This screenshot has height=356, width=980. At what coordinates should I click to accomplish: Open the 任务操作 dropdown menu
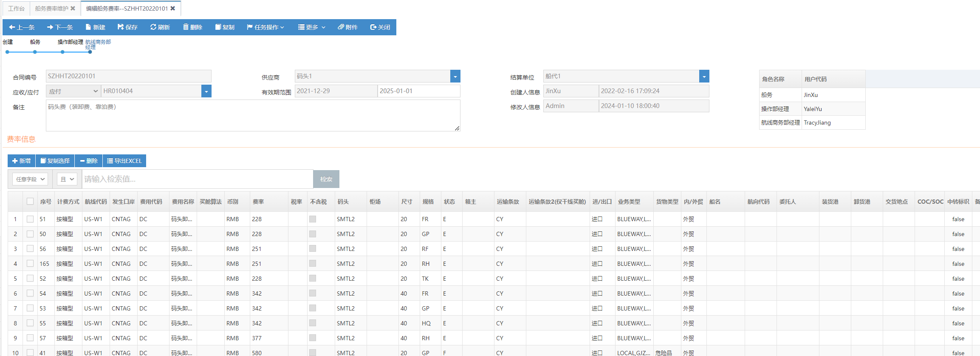265,27
